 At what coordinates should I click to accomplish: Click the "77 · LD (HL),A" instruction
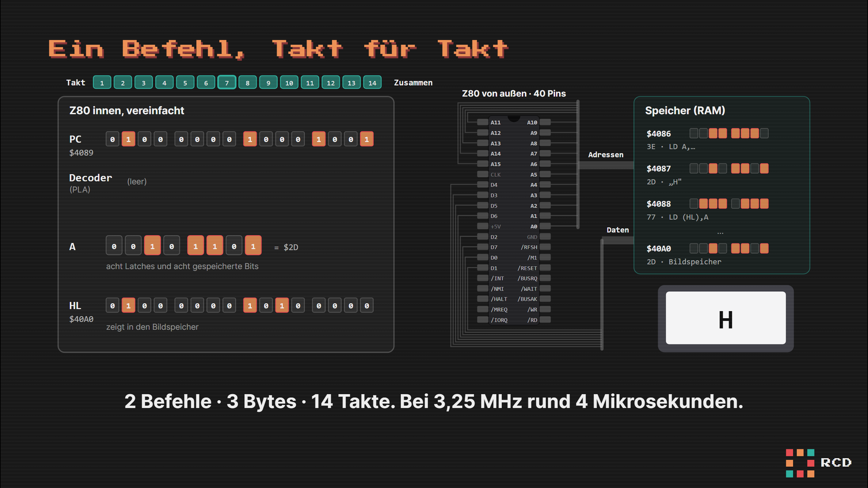[678, 217]
